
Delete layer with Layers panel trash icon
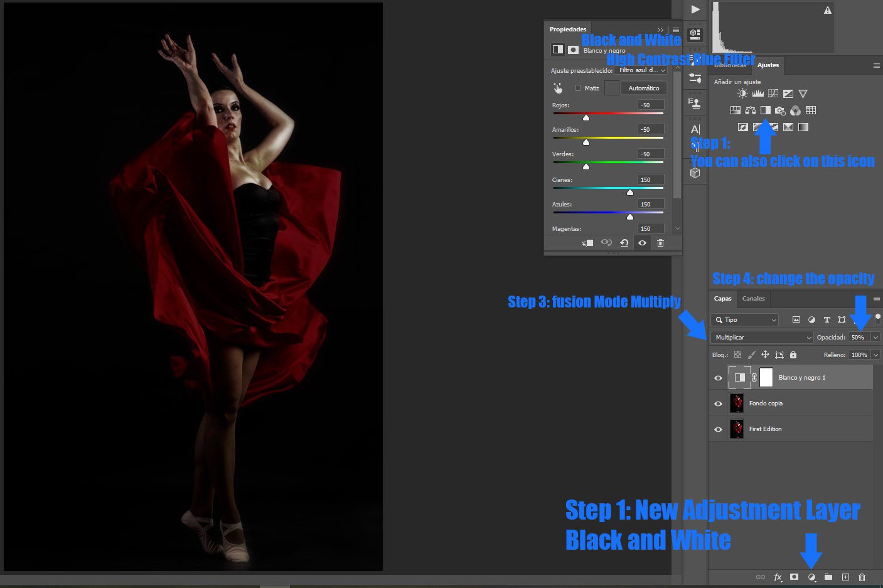862,577
